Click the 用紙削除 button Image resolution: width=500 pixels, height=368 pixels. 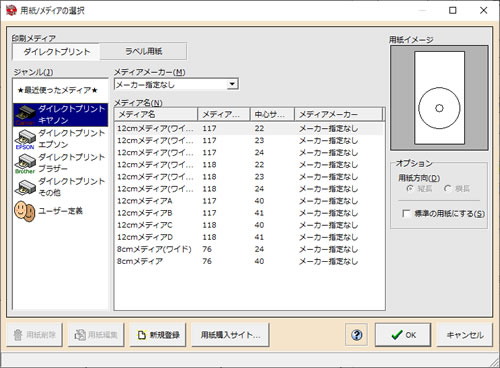click(x=34, y=335)
